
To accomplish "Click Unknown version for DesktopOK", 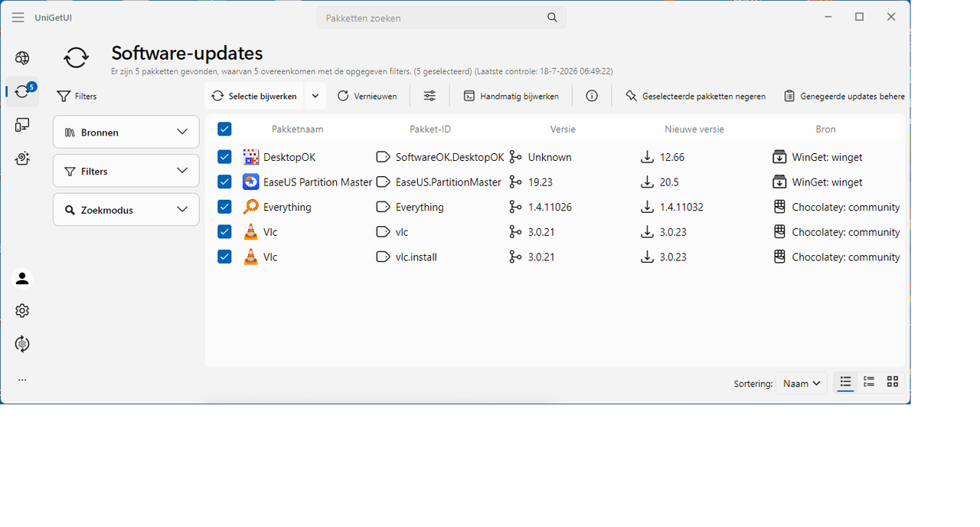I will (x=550, y=157).
